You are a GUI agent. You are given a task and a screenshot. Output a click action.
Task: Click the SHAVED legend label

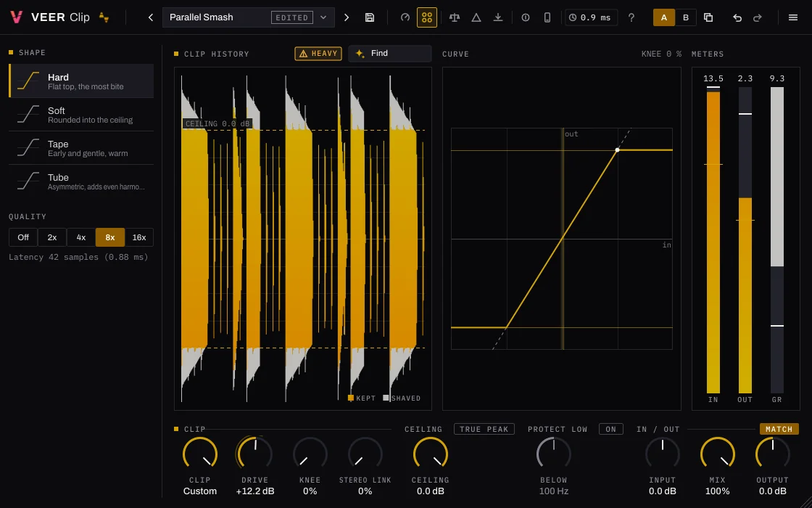pyautogui.click(x=405, y=398)
